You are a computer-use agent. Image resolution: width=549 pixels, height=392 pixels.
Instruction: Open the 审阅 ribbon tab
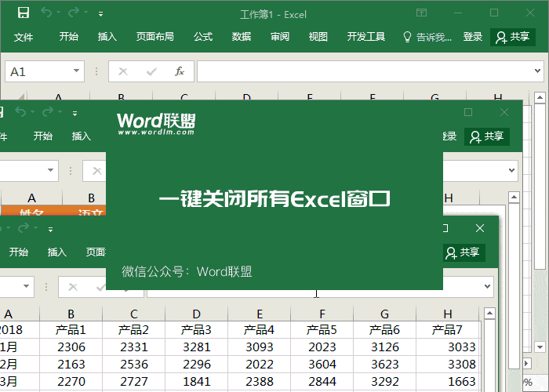tap(280, 37)
